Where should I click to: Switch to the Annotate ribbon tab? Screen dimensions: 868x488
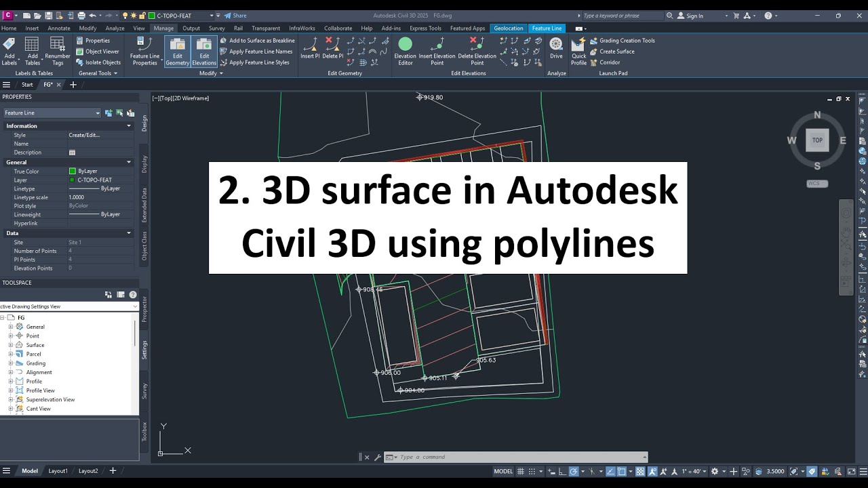pos(59,28)
